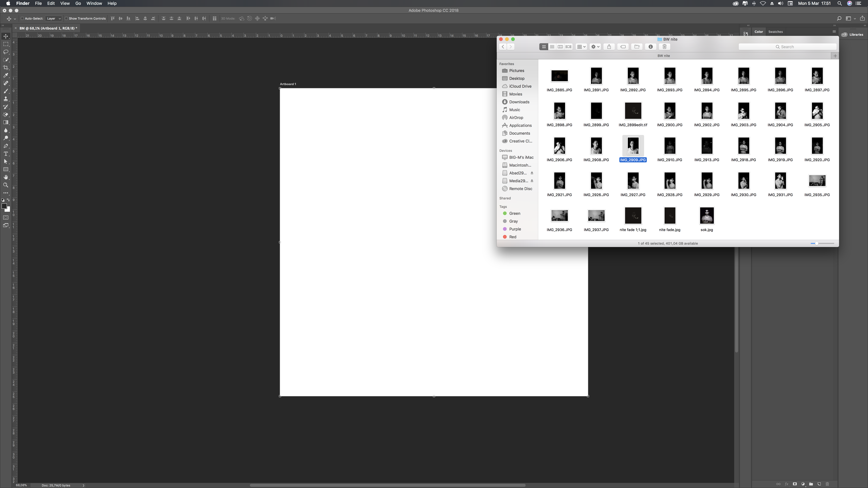The image size is (868, 488).
Task: Select the Rectangle shape tool
Action: point(6,169)
